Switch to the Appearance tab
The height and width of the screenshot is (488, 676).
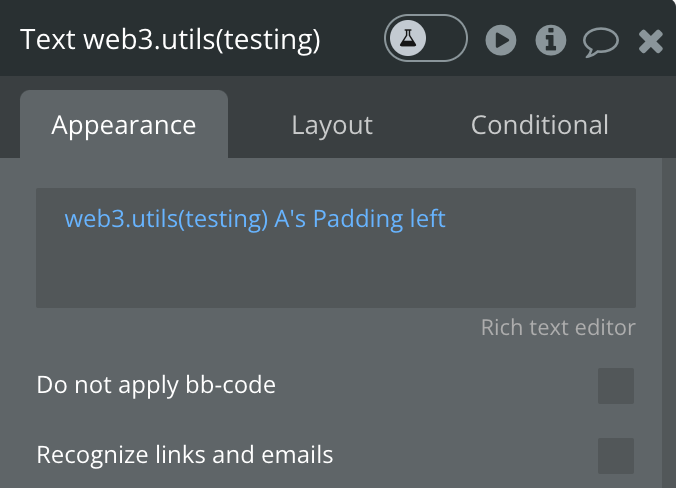coord(124,125)
